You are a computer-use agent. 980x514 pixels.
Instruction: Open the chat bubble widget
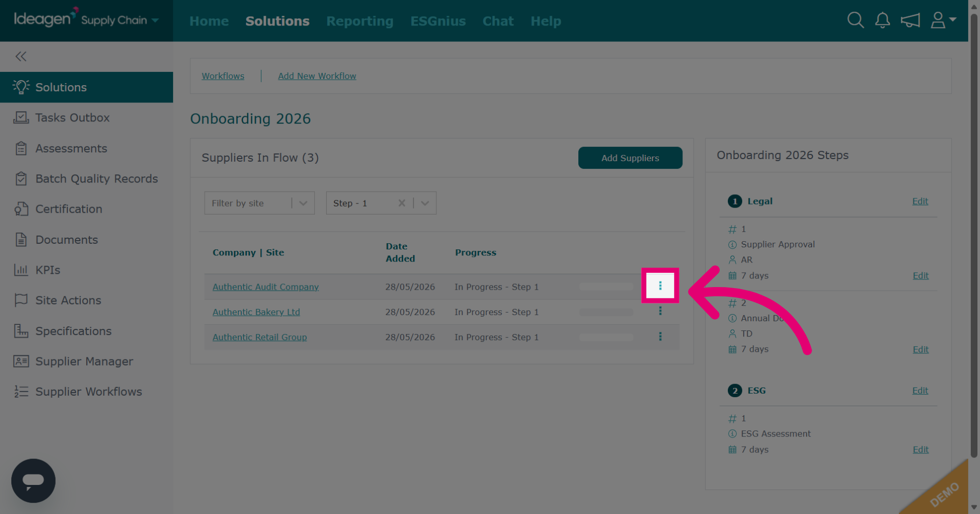pyautogui.click(x=33, y=481)
